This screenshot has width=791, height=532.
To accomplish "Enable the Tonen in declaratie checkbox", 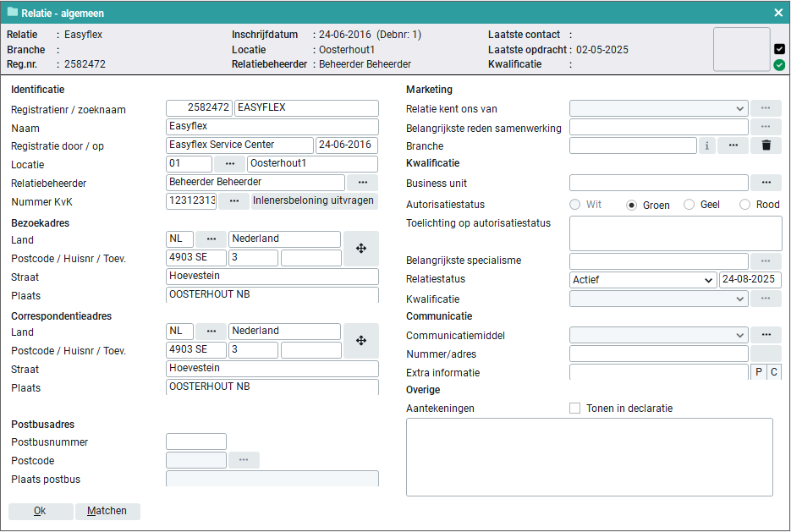I will coord(576,409).
